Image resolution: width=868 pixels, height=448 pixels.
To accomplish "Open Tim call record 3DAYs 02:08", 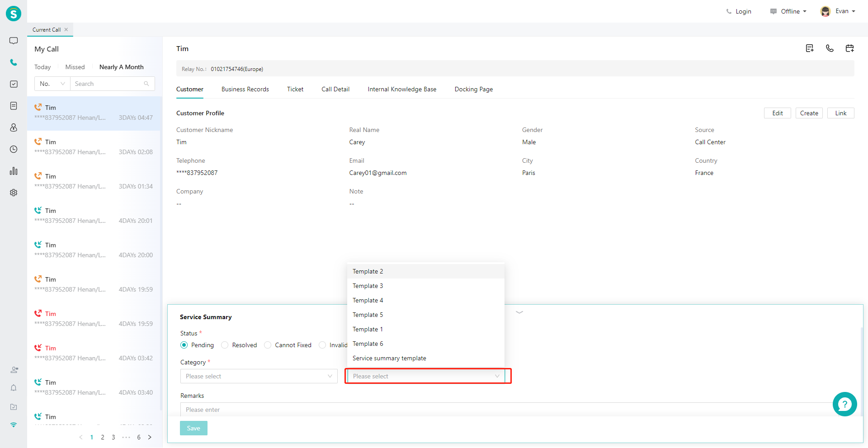I will 94,147.
